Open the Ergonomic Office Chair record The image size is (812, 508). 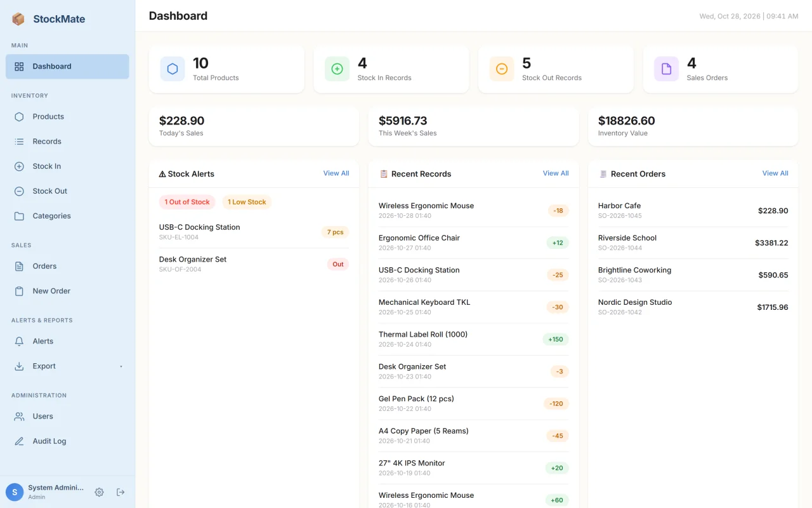(473, 243)
